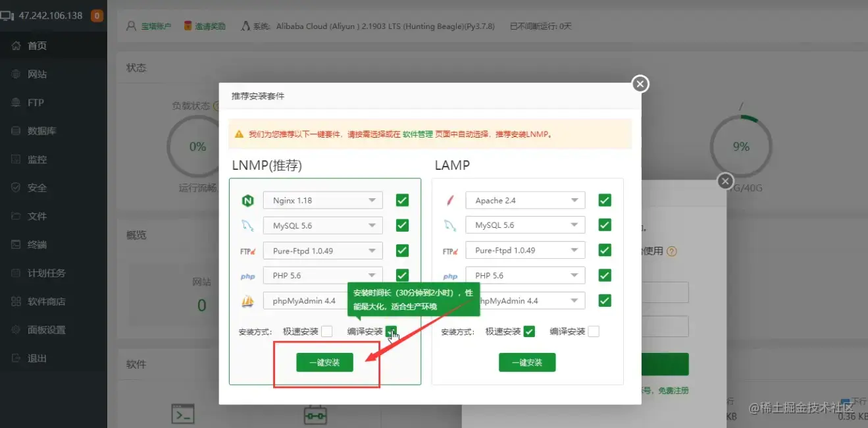Uncheck Nginx 1.18 in LNMP
868x428 pixels.
click(402, 200)
